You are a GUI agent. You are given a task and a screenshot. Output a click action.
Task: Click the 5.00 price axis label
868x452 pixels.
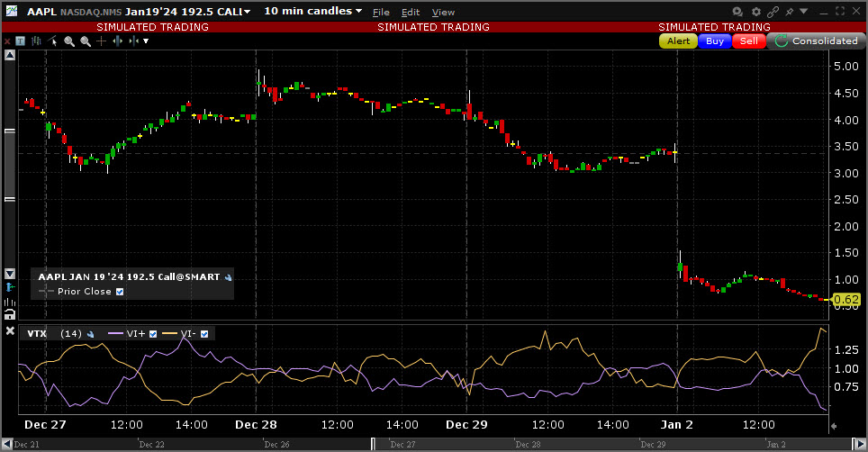click(846, 67)
